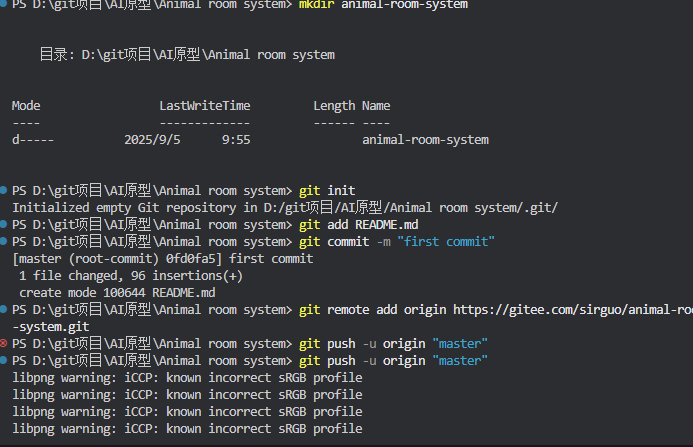Viewport: 693px width, 447px height.
Task: Click the quoted "first commit" message string
Action: [446, 241]
